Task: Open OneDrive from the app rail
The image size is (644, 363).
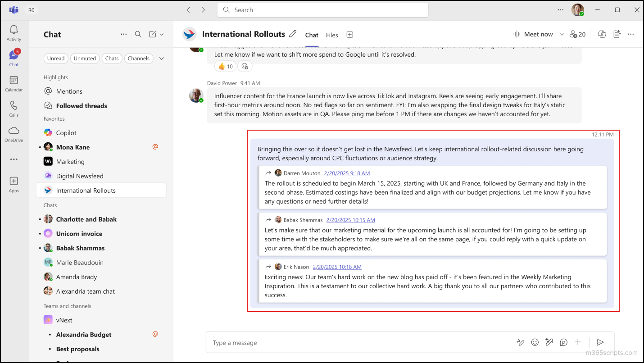Action: click(x=14, y=134)
